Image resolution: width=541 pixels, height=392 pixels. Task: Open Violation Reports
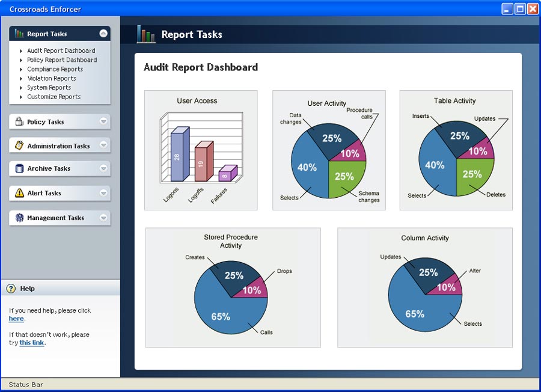52,78
